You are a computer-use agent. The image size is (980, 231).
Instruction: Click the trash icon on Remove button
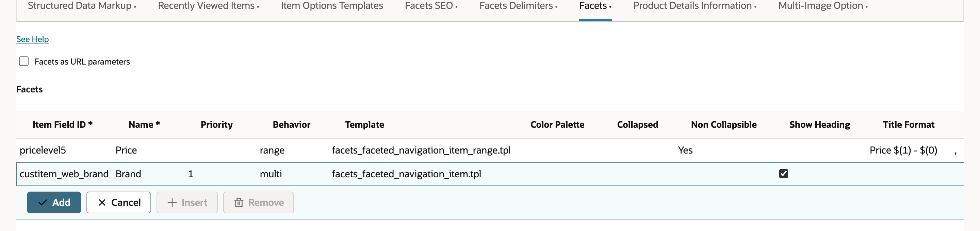pos(239,202)
